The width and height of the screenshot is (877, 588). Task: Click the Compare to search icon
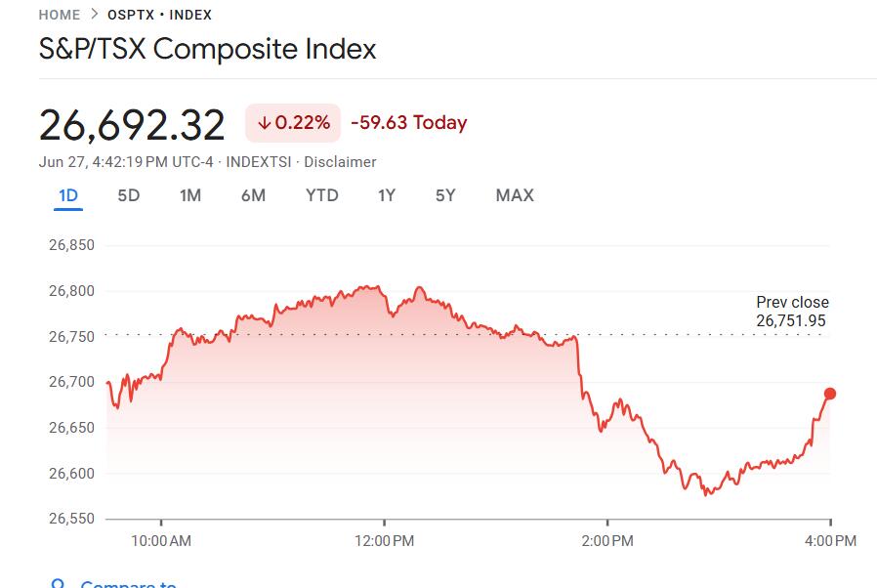tap(58, 583)
